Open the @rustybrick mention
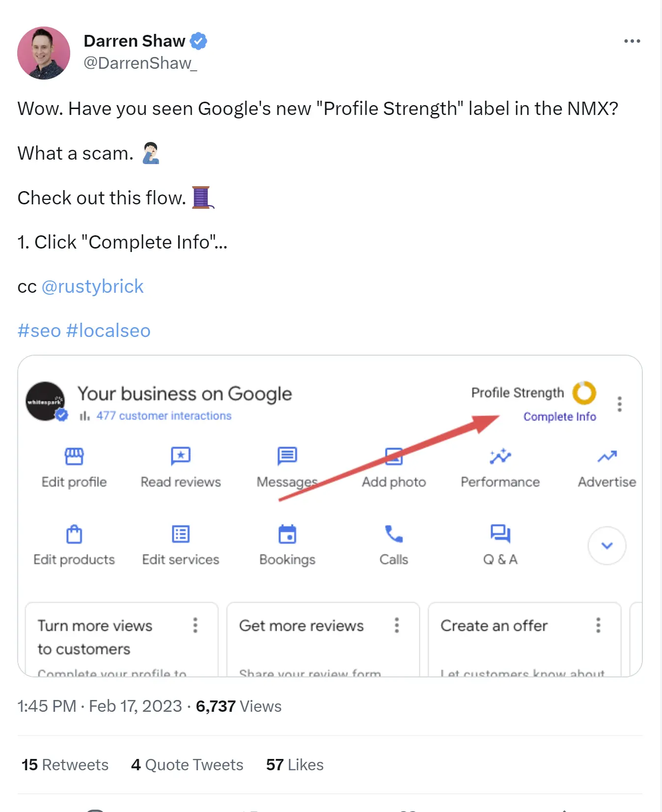The image size is (662, 812). click(93, 286)
